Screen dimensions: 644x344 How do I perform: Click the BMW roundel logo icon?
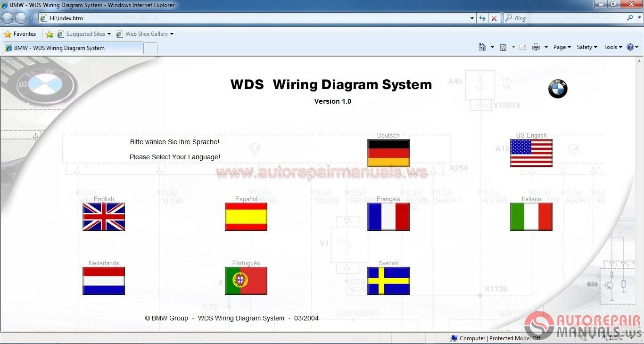(558, 89)
